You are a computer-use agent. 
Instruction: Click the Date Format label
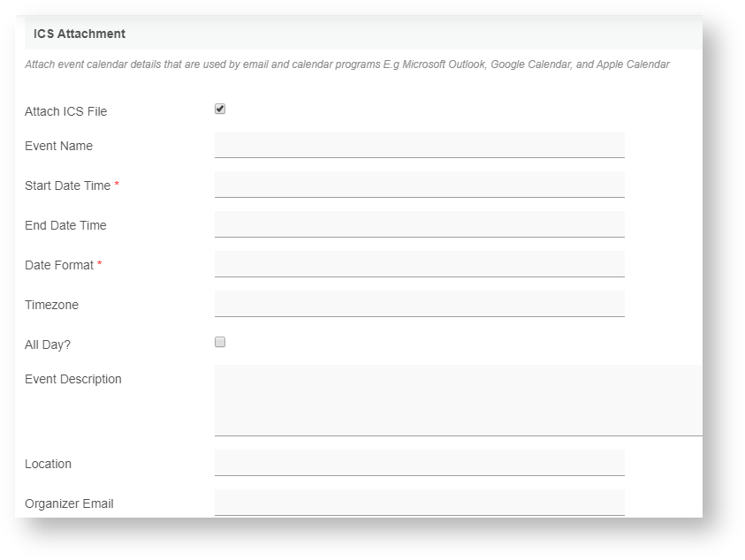pos(58,265)
